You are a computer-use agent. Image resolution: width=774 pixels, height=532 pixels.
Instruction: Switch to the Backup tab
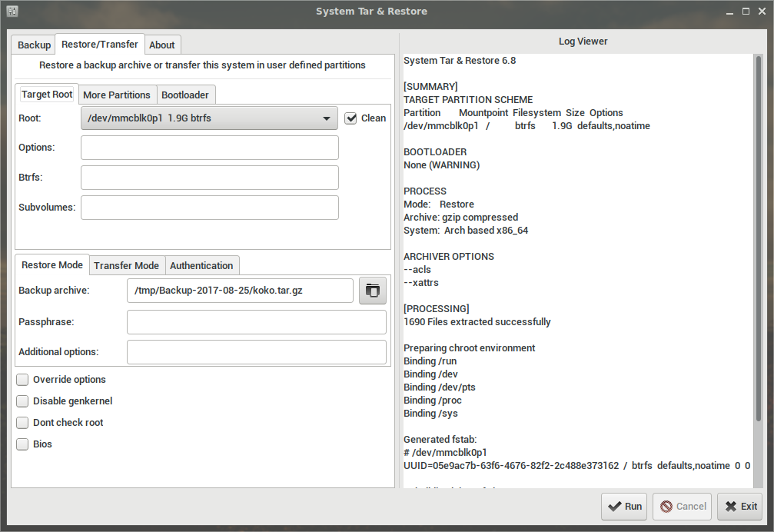coord(34,45)
